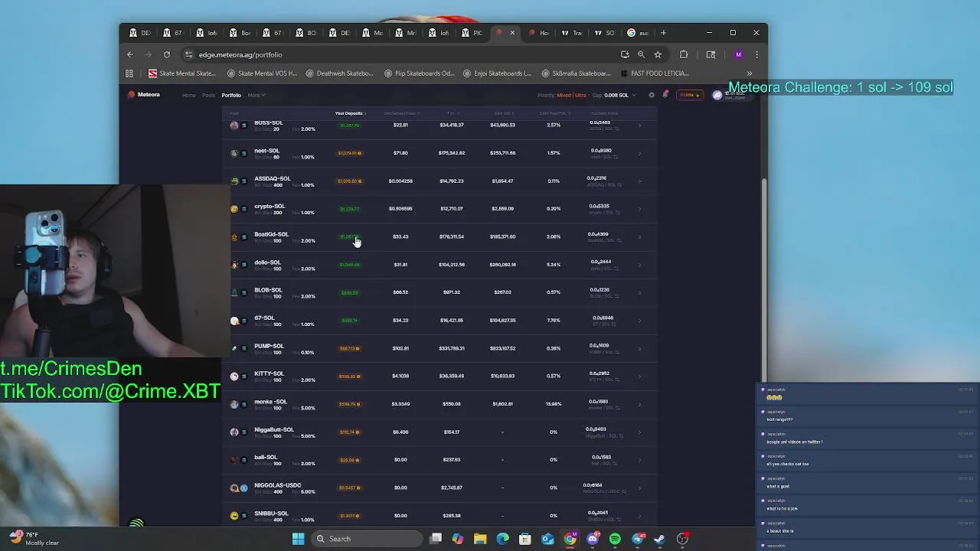Sort by Your Deposits column
The width and height of the screenshot is (980, 551).
coord(350,113)
